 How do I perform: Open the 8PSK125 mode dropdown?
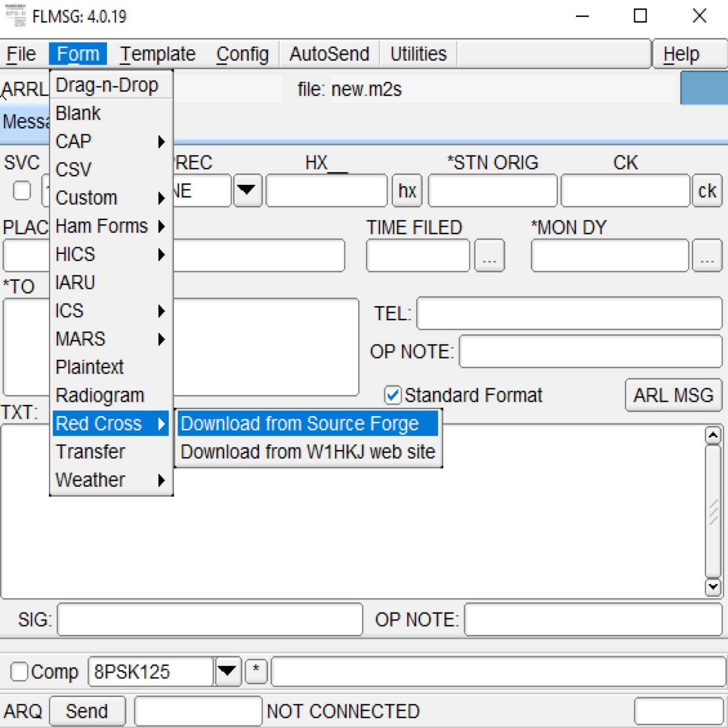point(227,671)
